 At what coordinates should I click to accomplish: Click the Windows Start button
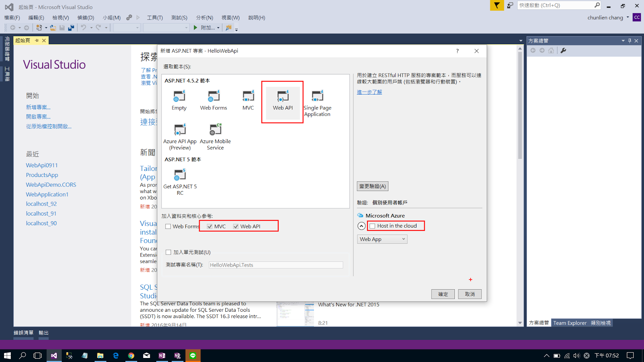coord(7,356)
